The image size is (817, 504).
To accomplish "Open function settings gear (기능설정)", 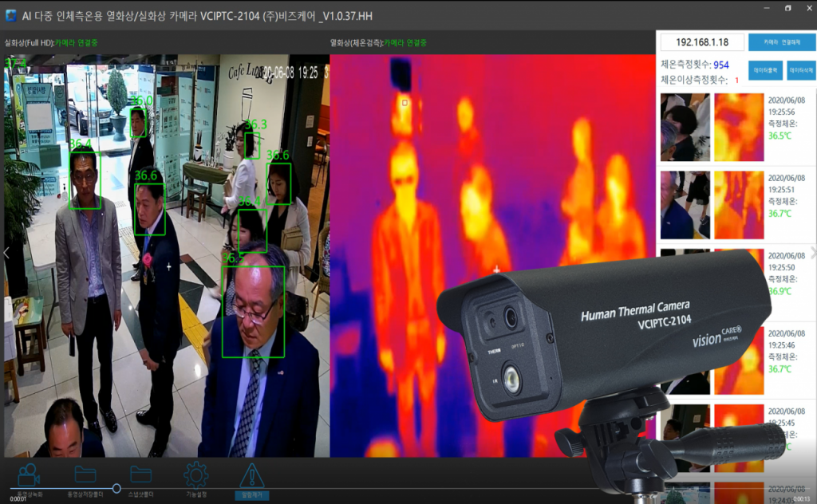I will [195, 474].
